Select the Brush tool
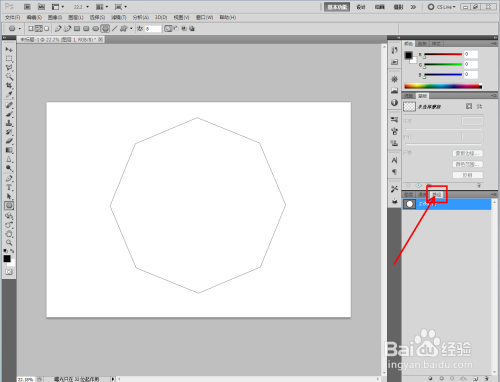Viewport: 500px width, 382px height. (x=9, y=114)
